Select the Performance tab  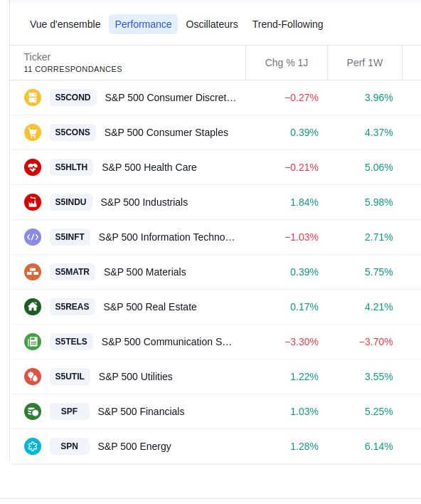coord(143,24)
